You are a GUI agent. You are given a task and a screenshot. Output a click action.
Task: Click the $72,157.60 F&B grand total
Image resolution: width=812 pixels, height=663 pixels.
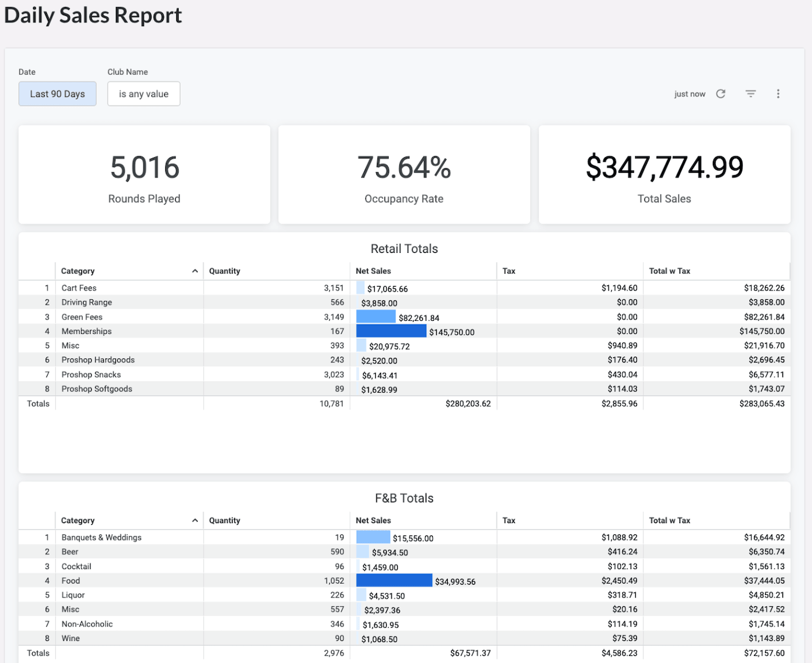tap(764, 653)
